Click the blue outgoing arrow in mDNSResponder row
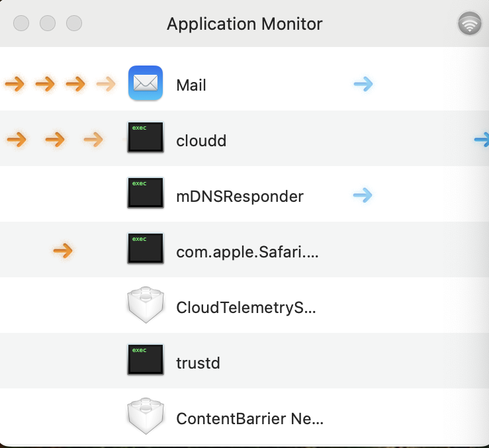This screenshot has width=489, height=448. point(363,195)
